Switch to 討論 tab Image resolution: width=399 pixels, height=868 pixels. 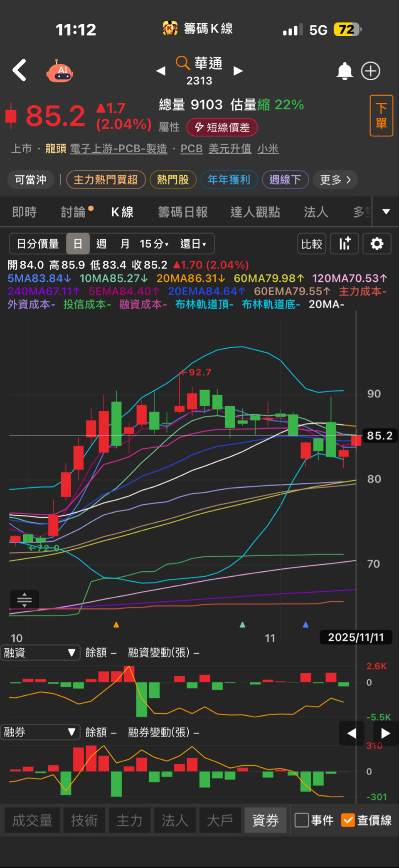pos(74,212)
